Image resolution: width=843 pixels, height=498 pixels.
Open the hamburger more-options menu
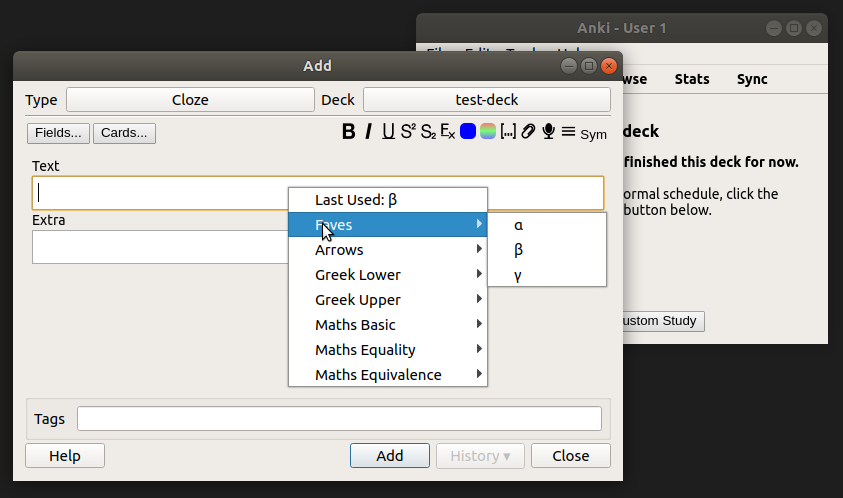tap(568, 131)
